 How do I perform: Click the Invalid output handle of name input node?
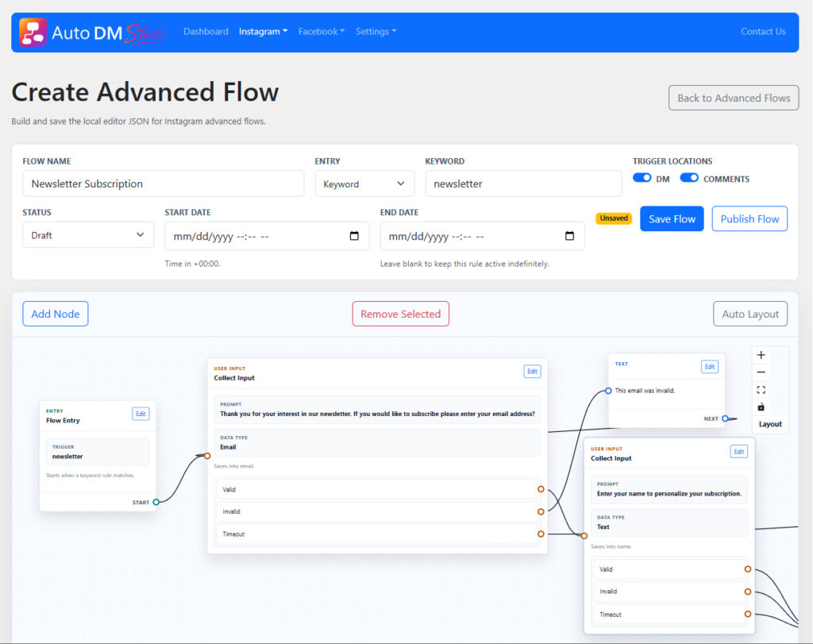748,592
